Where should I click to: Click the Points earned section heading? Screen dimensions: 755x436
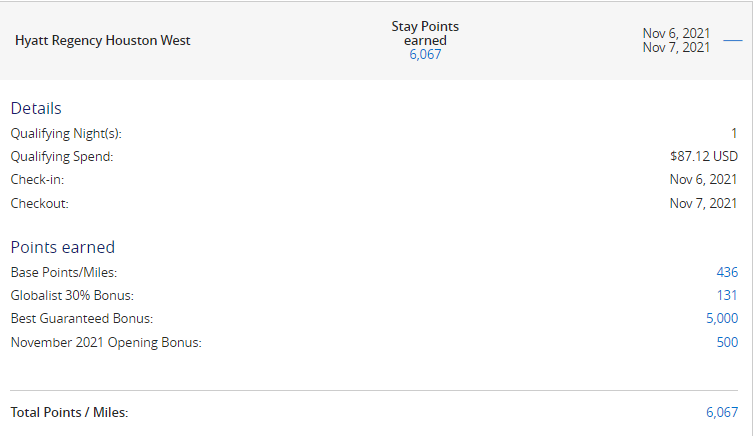point(63,247)
